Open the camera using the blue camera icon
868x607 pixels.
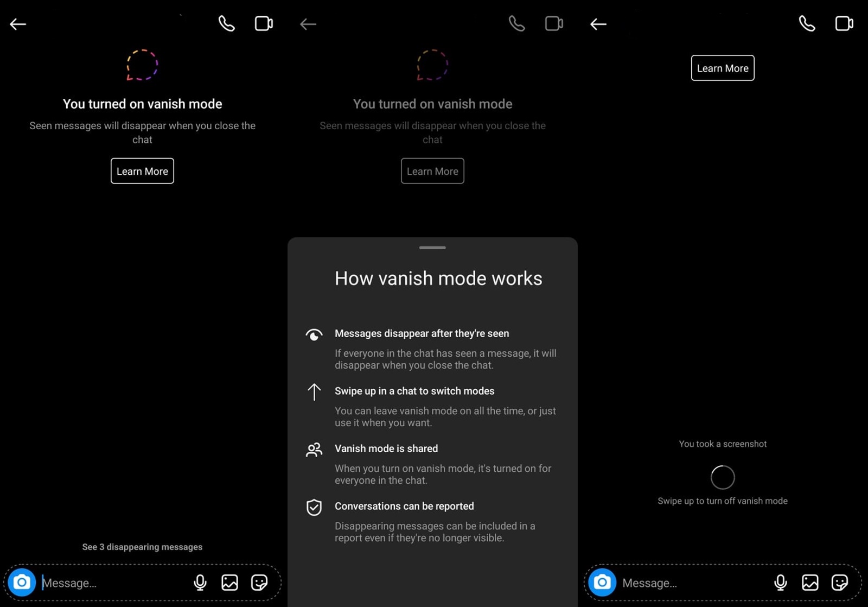coord(22,582)
